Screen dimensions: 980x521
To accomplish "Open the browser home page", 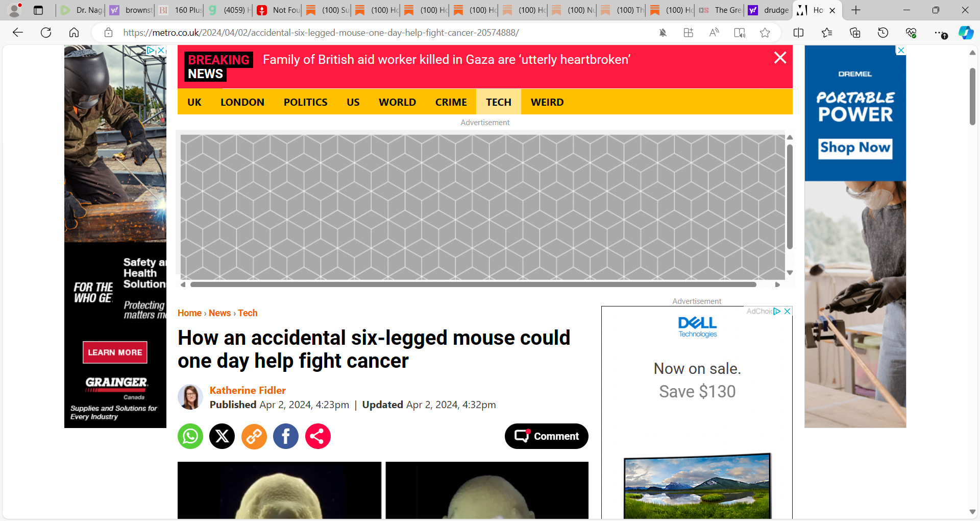I will 74,33.
